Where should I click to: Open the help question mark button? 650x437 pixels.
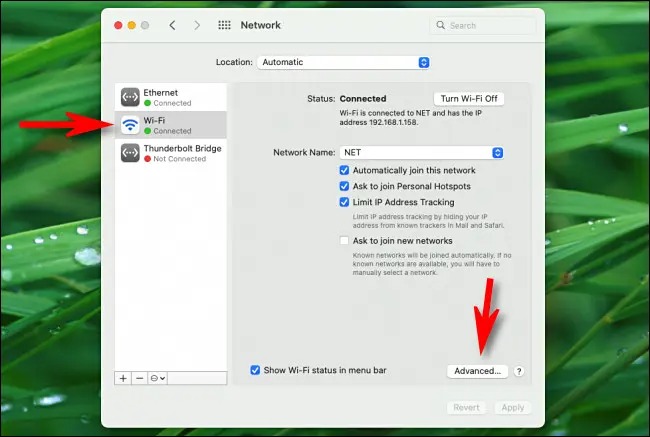(519, 371)
